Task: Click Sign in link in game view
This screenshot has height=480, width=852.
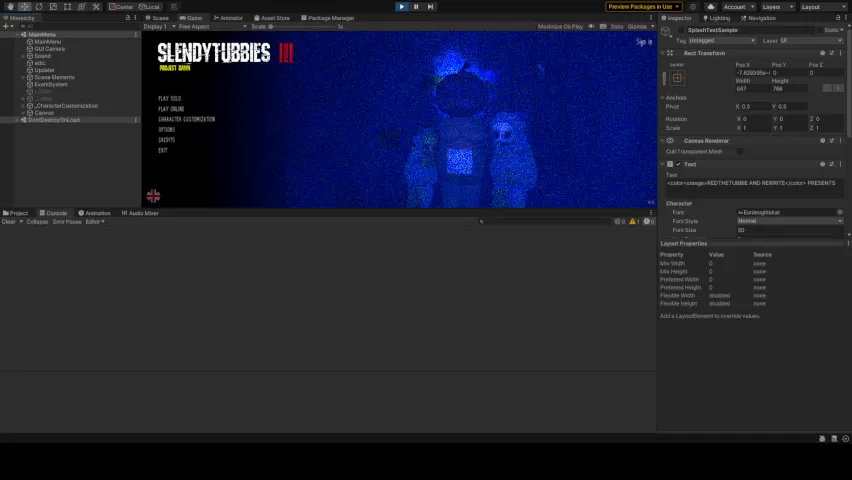Action: click(644, 42)
